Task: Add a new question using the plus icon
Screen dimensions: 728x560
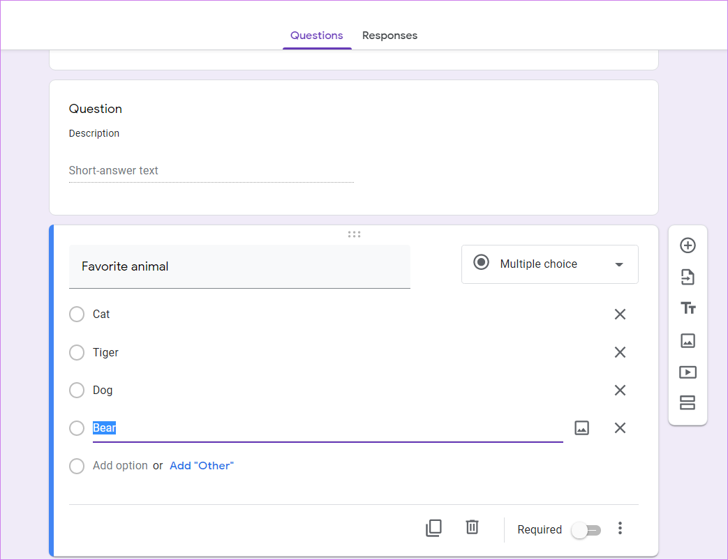Action: tap(688, 245)
